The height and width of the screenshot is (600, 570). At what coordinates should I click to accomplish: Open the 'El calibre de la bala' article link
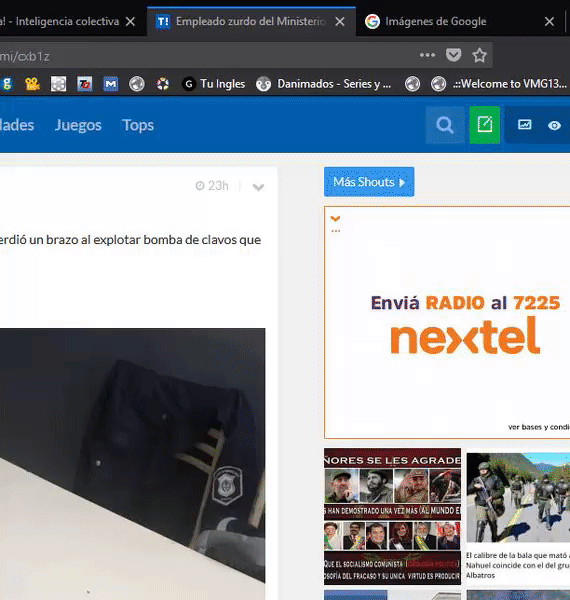517,565
